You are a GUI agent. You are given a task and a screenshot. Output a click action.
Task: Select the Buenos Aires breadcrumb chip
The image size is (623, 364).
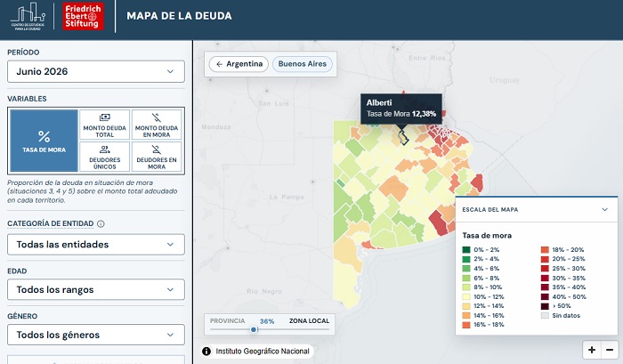pos(303,64)
